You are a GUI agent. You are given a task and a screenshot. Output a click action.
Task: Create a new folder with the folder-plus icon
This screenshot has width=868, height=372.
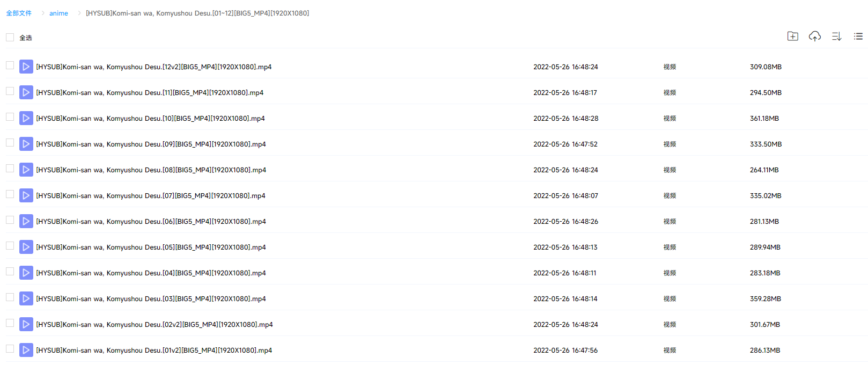792,37
